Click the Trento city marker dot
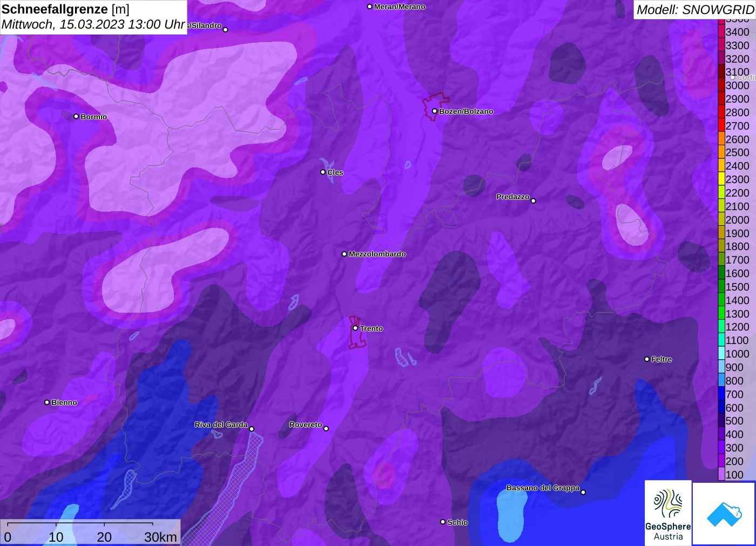756x546 pixels. point(355,328)
